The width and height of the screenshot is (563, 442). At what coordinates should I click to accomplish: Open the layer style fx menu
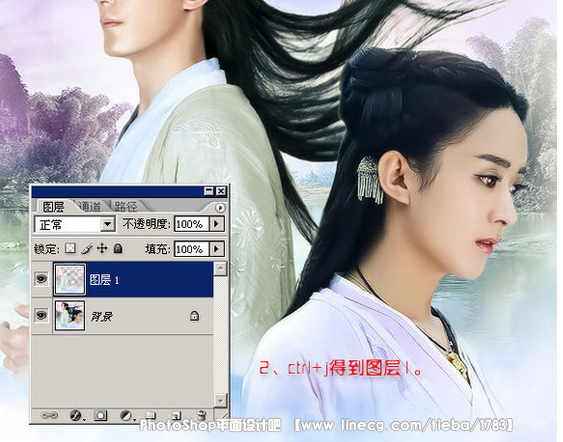point(76,416)
